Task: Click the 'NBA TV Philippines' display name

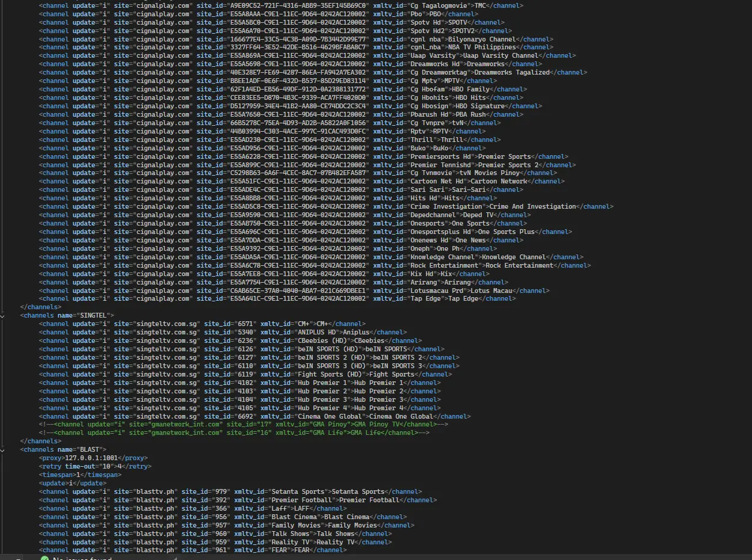Action: tap(482, 48)
